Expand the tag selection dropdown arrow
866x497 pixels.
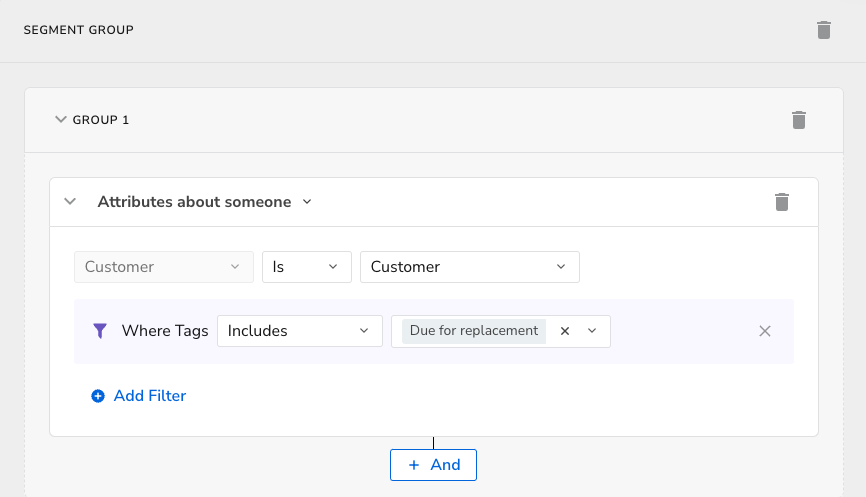[x=592, y=331]
